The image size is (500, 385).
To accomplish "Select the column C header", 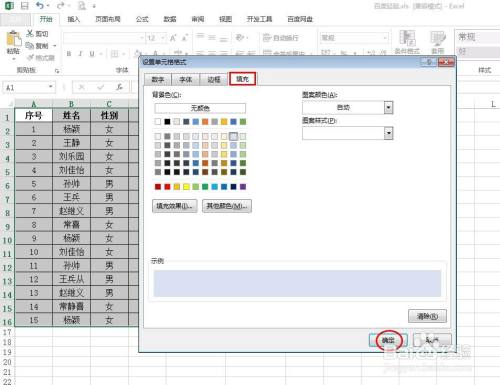I will [x=109, y=104].
